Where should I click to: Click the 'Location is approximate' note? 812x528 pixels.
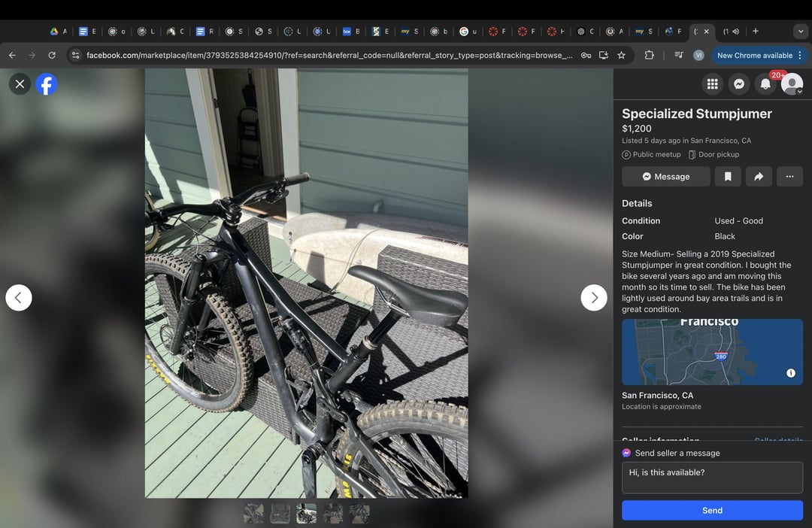click(x=662, y=406)
